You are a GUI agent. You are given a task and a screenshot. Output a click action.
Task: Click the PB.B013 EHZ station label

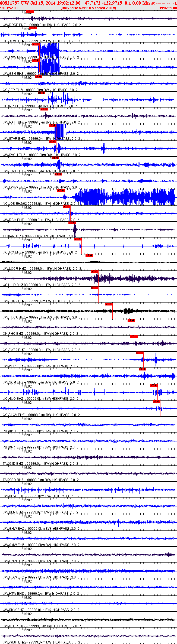13,431
